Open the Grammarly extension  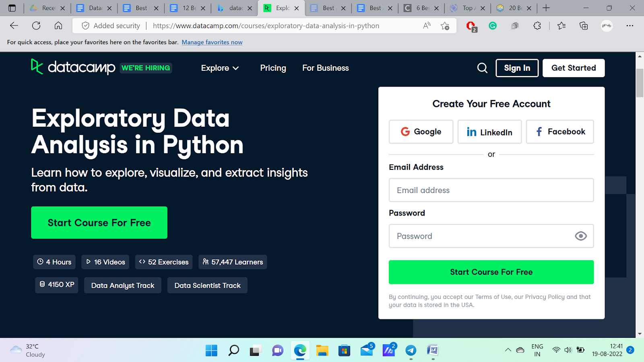[x=493, y=26]
